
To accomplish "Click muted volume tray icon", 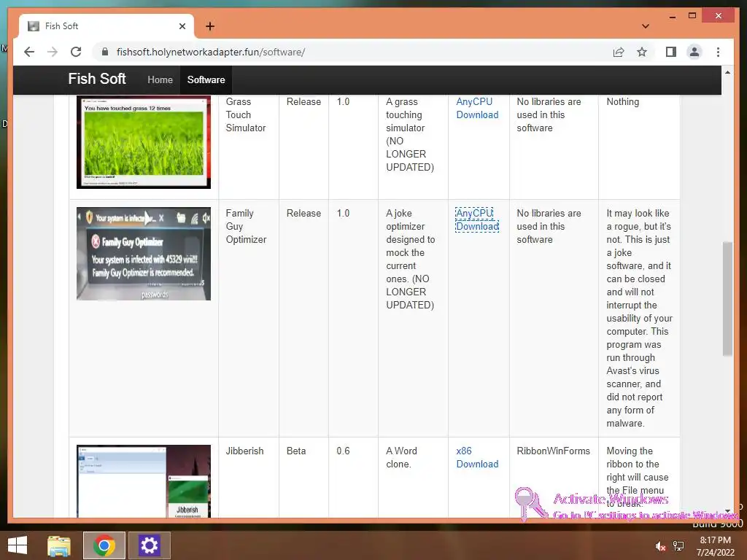I will (659, 546).
